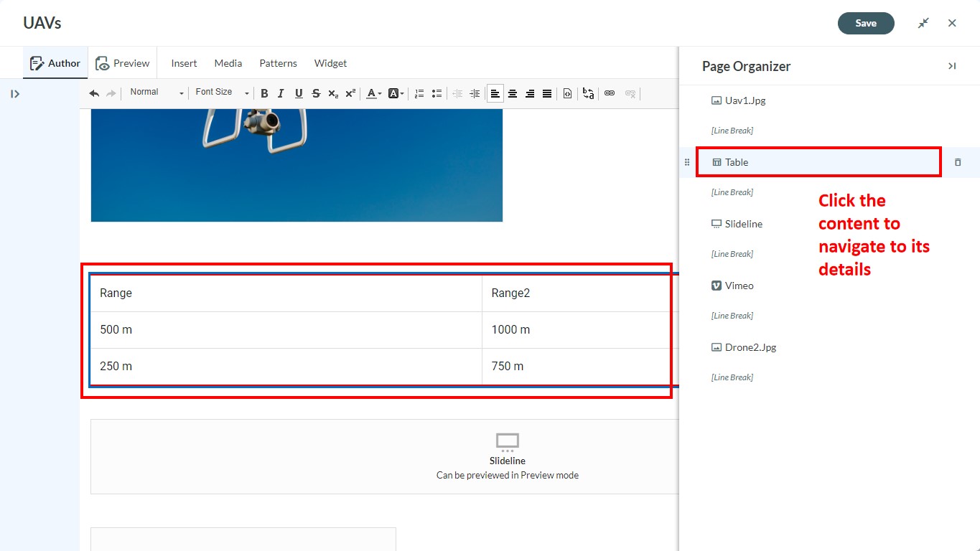Shrink the editor with the collapse arrows
Image resolution: width=980 pixels, height=551 pixels.
923,23
